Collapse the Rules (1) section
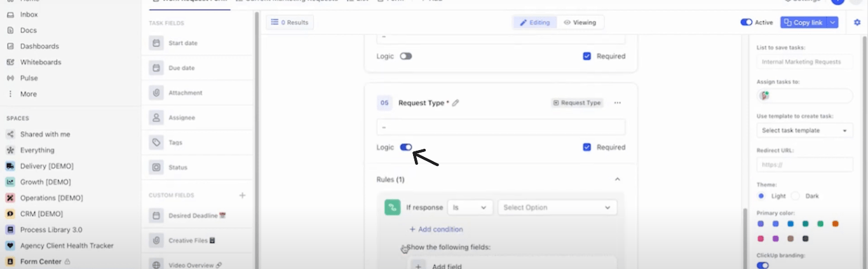The width and height of the screenshot is (868, 269). (617, 179)
